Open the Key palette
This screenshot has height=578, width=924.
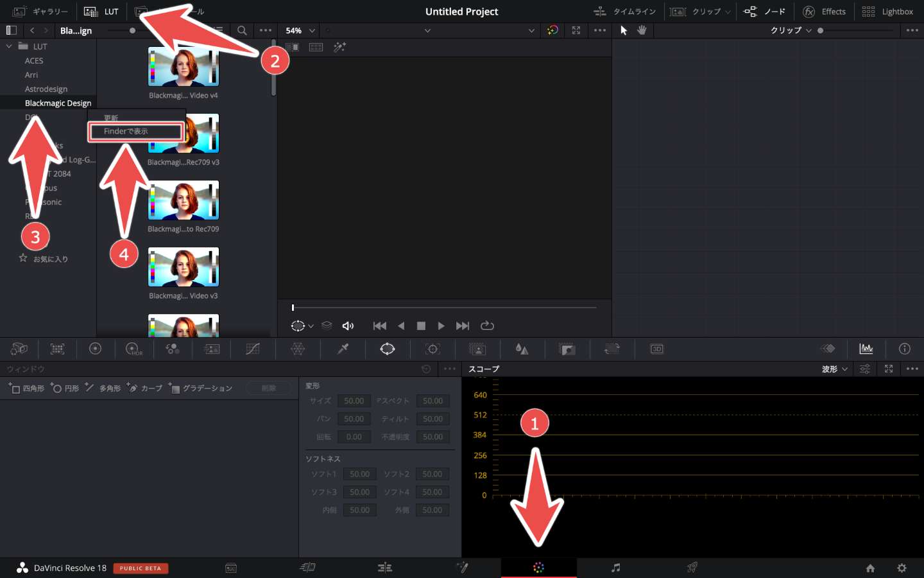click(x=567, y=349)
